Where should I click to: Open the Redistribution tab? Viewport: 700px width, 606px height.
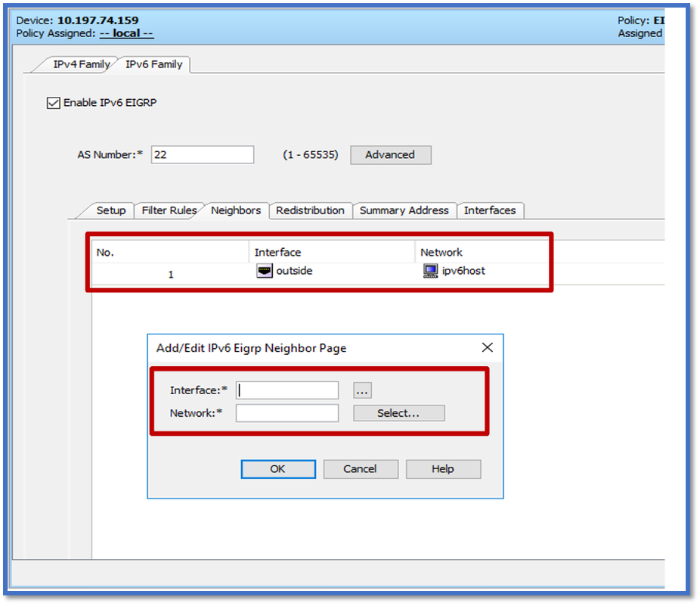point(310,210)
